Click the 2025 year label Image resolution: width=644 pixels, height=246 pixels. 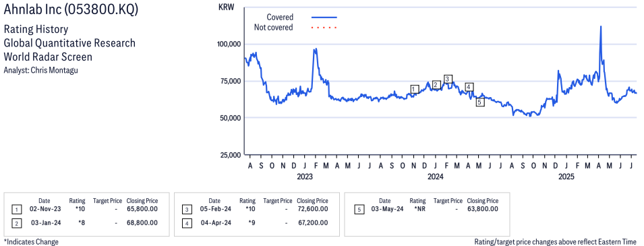[x=566, y=177]
